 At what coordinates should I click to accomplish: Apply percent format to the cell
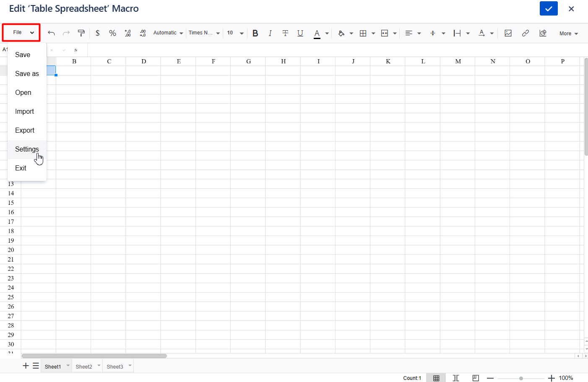[112, 33]
